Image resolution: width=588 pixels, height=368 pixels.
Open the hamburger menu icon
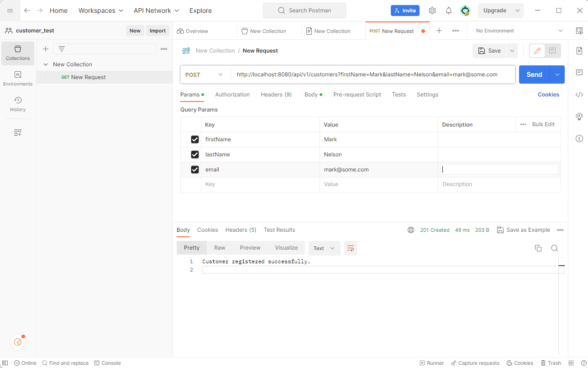(x=10, y=11)
